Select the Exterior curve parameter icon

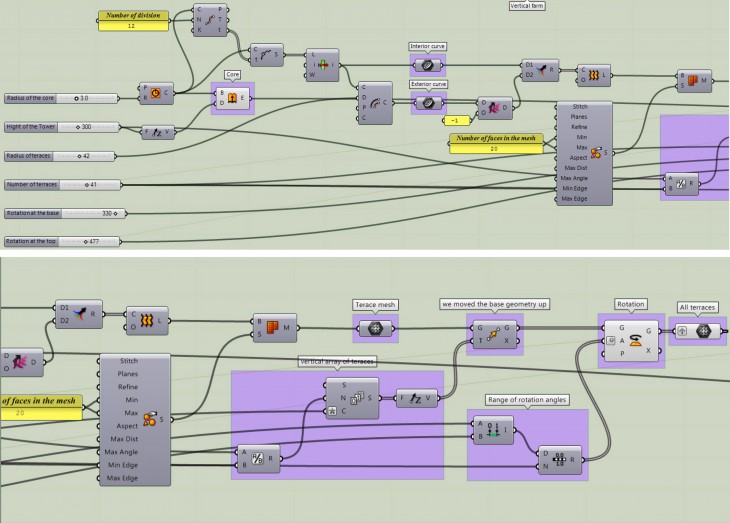click(429, 101)
